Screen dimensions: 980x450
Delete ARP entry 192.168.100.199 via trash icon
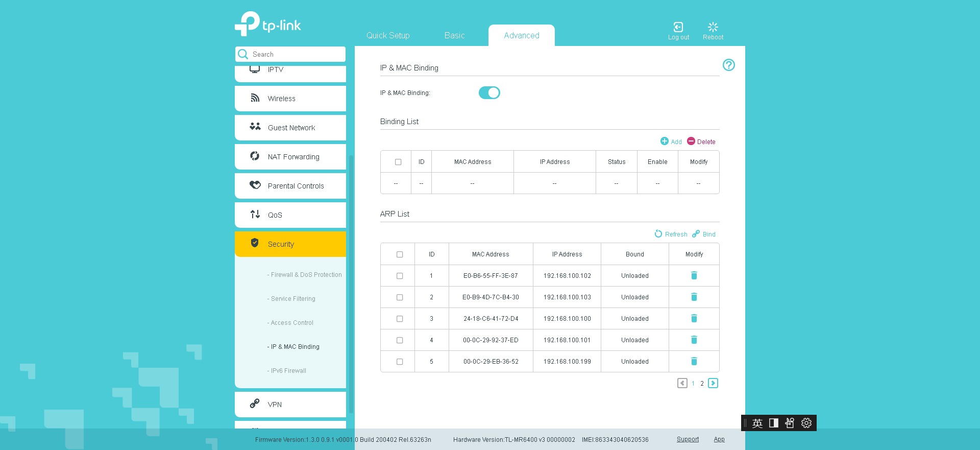click(694, 362)
